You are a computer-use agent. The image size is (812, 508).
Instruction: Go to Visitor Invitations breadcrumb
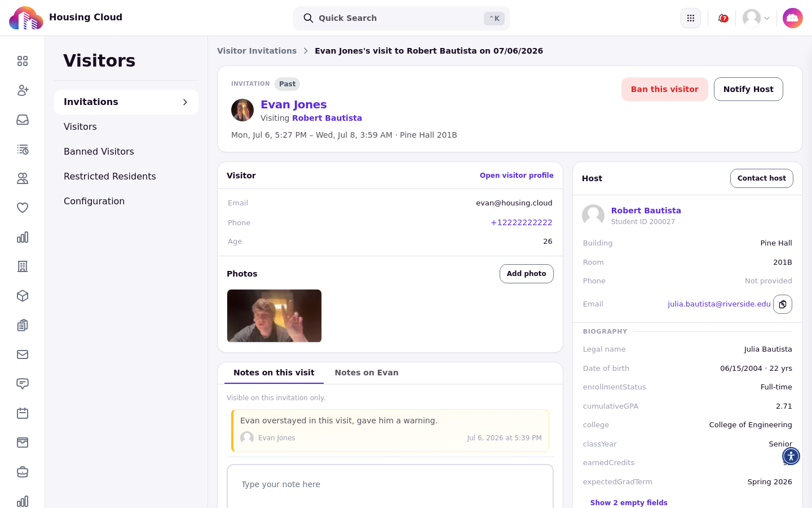coord(257,51)
